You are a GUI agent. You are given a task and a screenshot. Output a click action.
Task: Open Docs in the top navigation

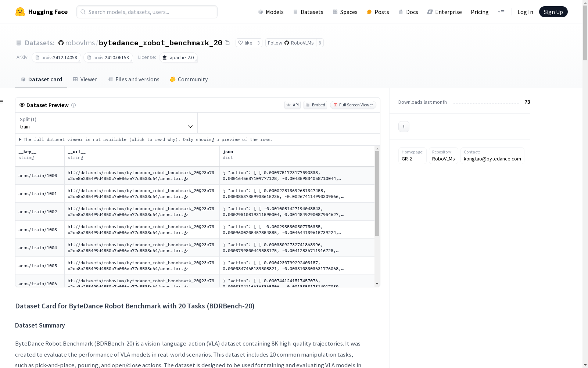pos(408,12)
